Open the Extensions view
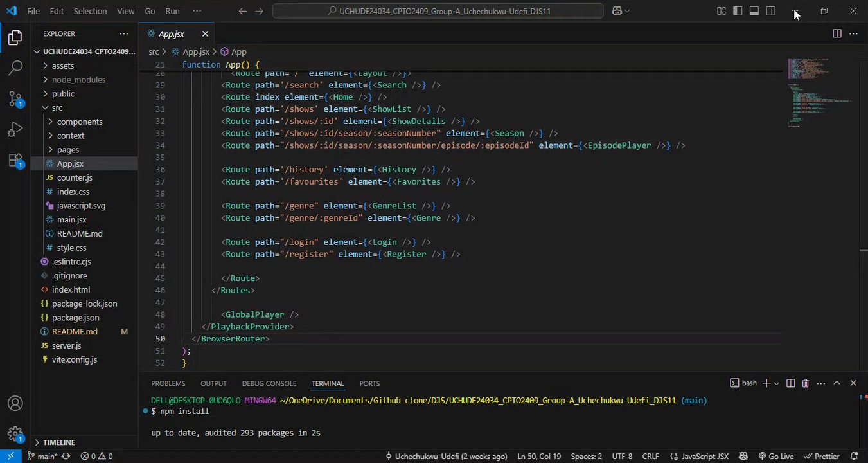The height and width of the screenshot is (463, 868). [15, 161]
